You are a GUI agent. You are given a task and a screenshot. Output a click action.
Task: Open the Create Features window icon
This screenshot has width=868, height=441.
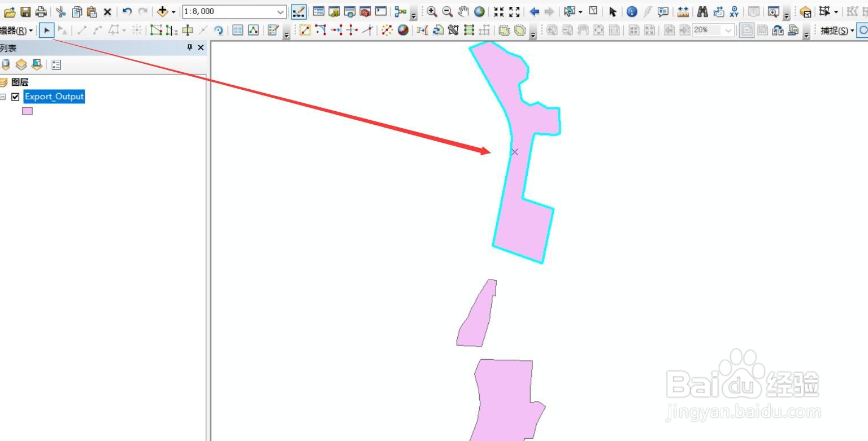coord(274,30)
